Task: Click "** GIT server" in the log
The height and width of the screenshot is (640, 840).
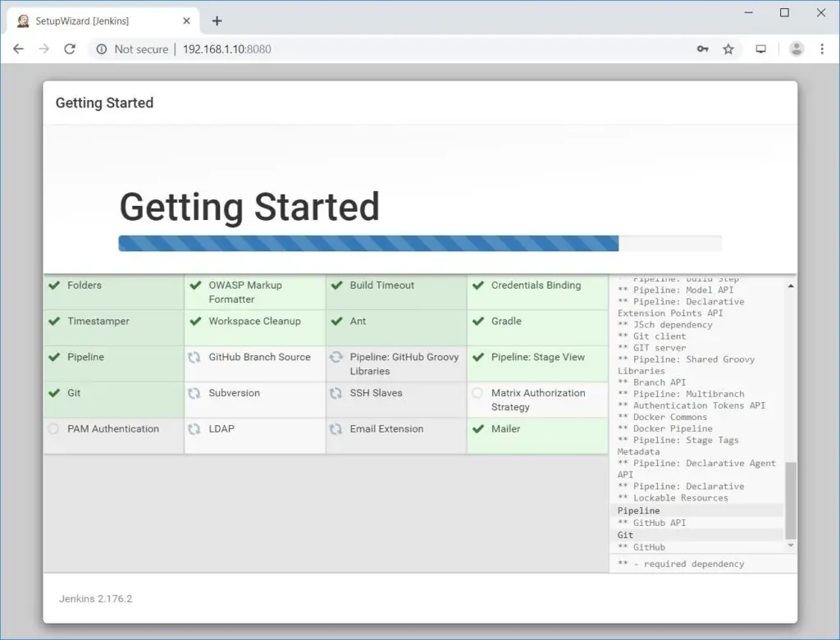Action: [x=651, y=348]
